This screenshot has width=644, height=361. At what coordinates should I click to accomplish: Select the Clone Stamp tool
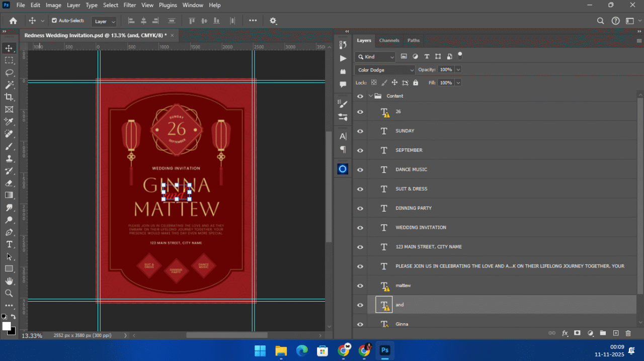(9, 158)
